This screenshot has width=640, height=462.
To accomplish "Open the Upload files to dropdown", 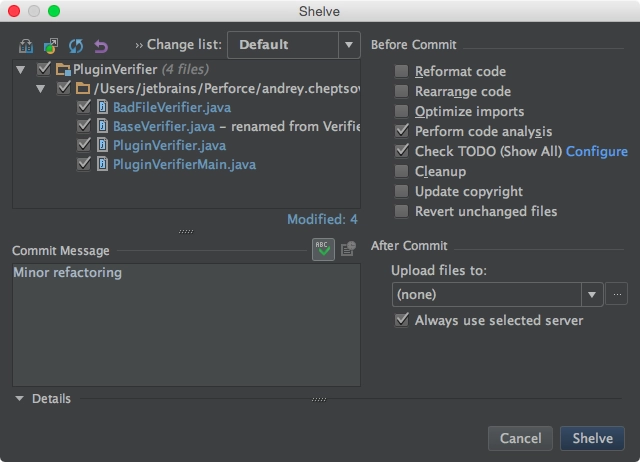I will click(x=498, y=294).
